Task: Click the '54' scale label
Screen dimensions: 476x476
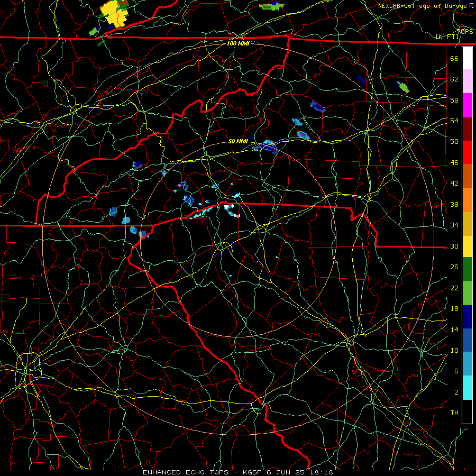Action: (454, 121)
